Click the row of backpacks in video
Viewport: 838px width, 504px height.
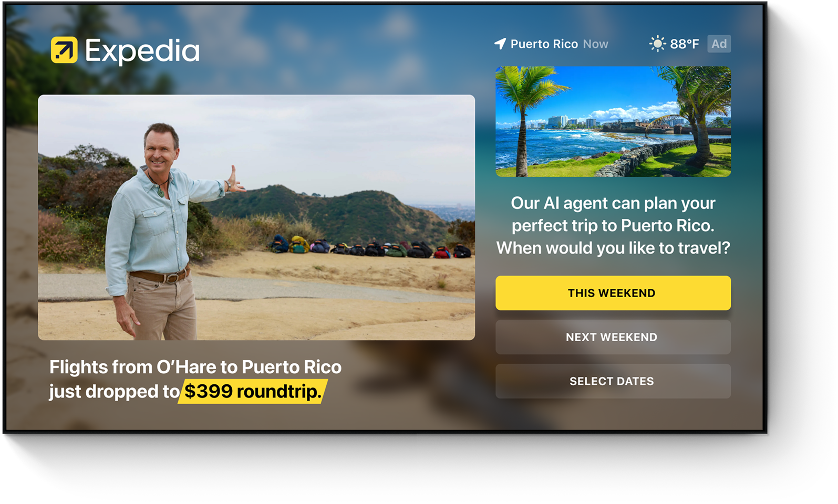click(x=370, y=247)
